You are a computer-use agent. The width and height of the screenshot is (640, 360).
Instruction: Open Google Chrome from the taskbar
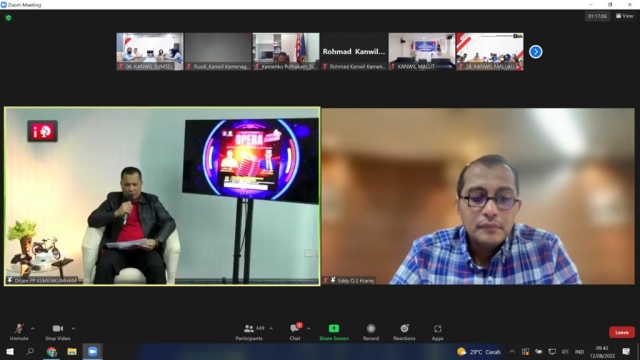[x=51, y=351]
